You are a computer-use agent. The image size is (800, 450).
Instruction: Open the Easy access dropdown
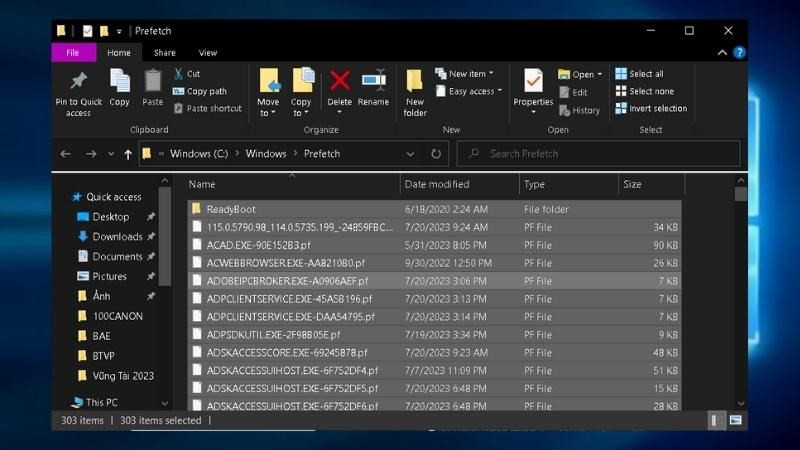(x=475, y=91)
